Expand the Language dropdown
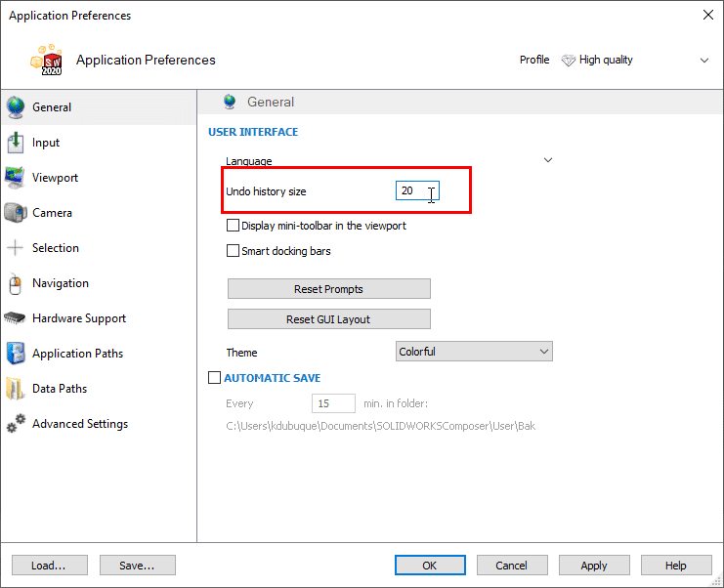The width and height of the screenshot is (724, 588). (547, 160)
